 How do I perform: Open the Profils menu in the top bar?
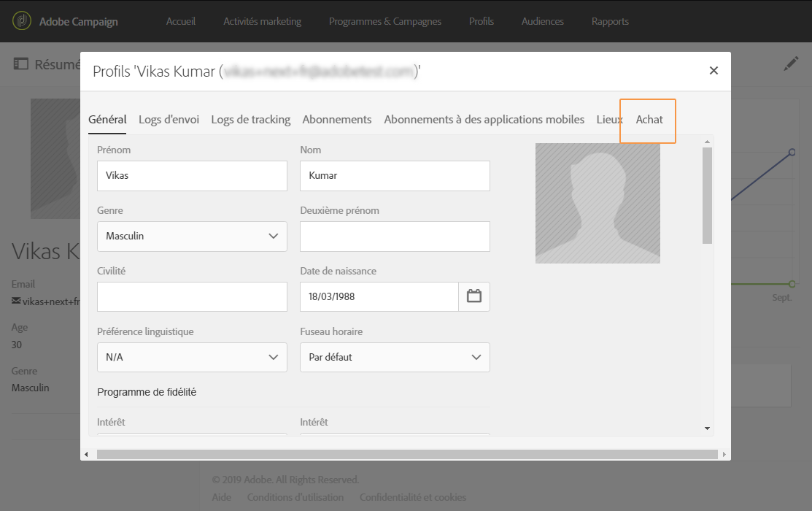coord(482,22)
